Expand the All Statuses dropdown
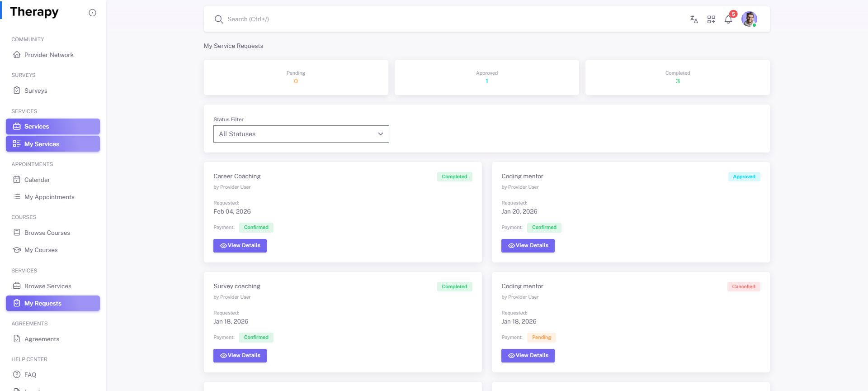The width and height of the screenshot is (868, 391). coord(301,134)
